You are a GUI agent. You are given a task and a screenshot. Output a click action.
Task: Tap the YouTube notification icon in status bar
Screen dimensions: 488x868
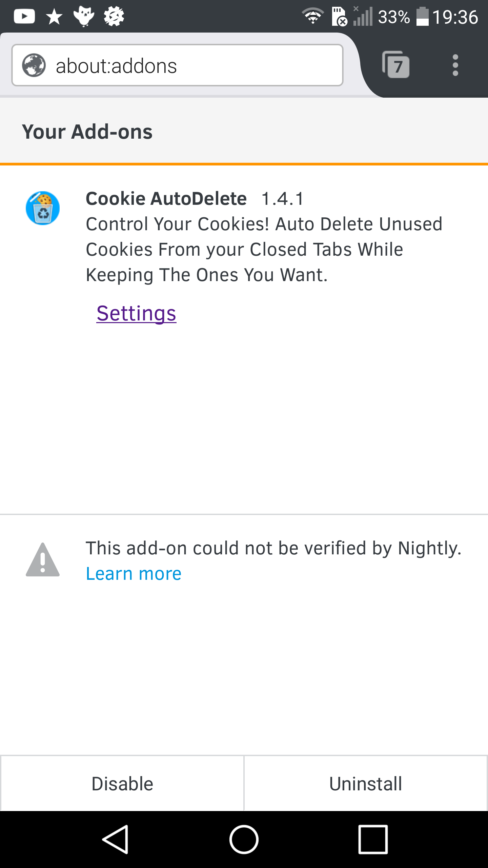pyautogui.click(x=24, y=16)
